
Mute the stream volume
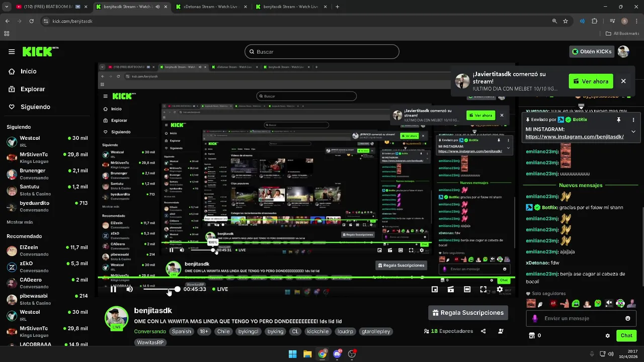[129, 289]
